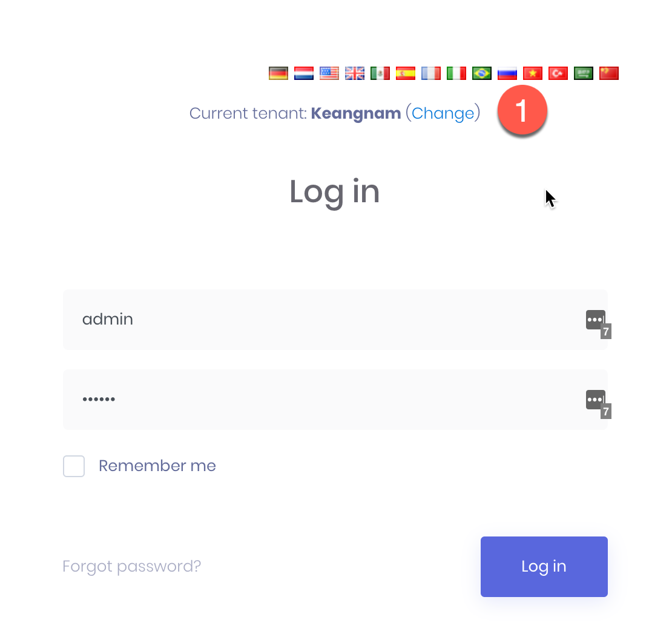Image resolution: width=672 pixels, height=637 pixels.
Task: Switch to Spanish via Spain flag
Action: tap(406, 73)
